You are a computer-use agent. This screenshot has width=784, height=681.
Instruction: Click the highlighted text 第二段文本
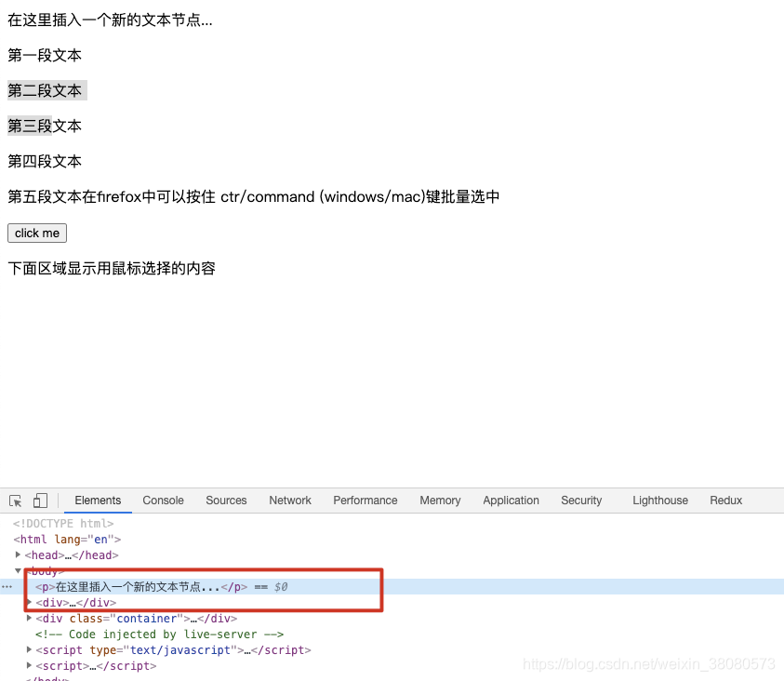[x=45, y=90]
